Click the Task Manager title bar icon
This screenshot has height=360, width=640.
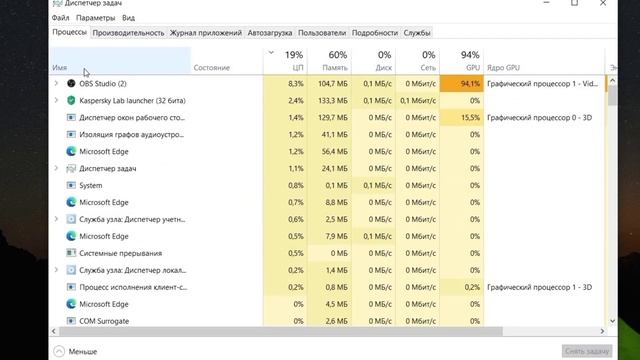tap(58, 3)
